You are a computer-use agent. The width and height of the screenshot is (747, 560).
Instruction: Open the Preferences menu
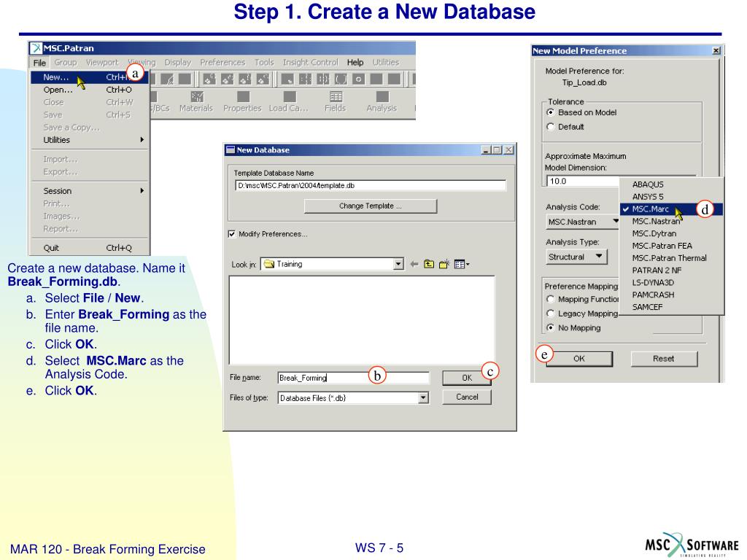pyautogui.click(x=222, y=63)
